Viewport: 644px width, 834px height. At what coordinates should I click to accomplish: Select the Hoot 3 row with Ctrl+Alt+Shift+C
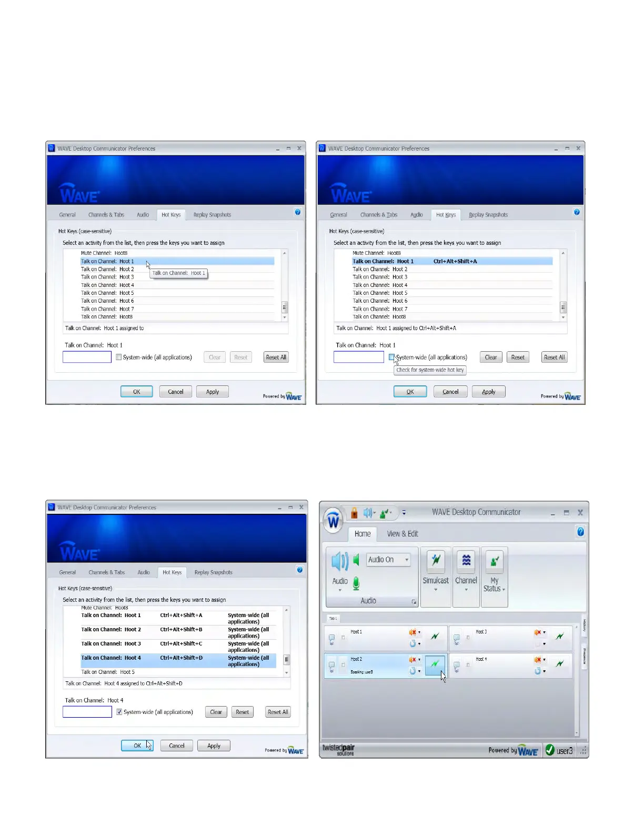[178, 647]
